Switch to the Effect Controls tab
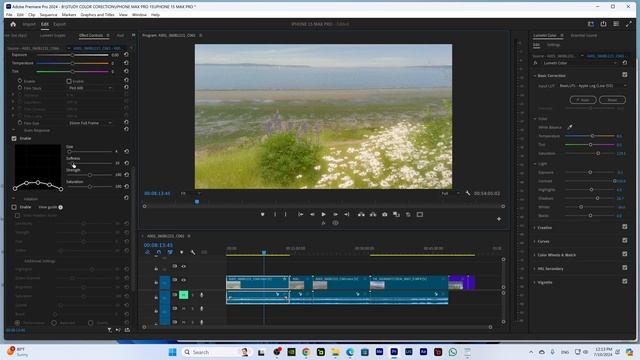The width and height of the screenshot is (640, 360). point(91,36)
